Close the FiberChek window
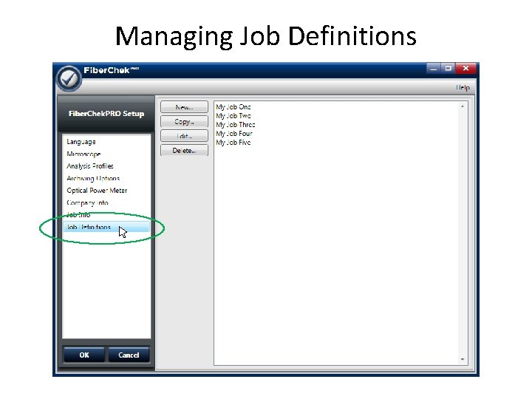532x399 pixels. [465, 69]
